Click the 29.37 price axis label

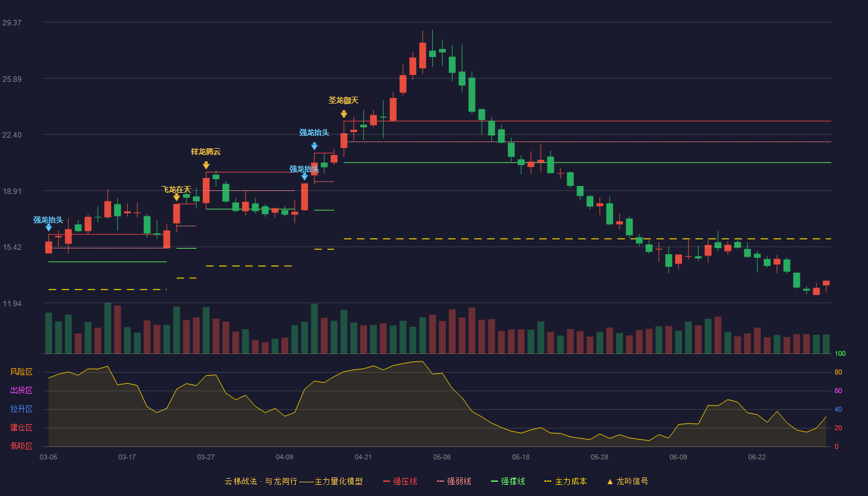(x=12, y=23)
